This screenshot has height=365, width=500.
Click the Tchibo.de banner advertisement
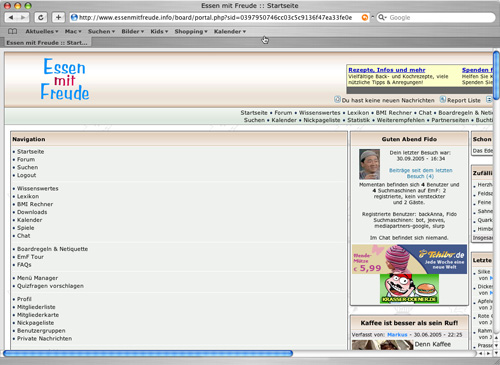click(409, 259)
